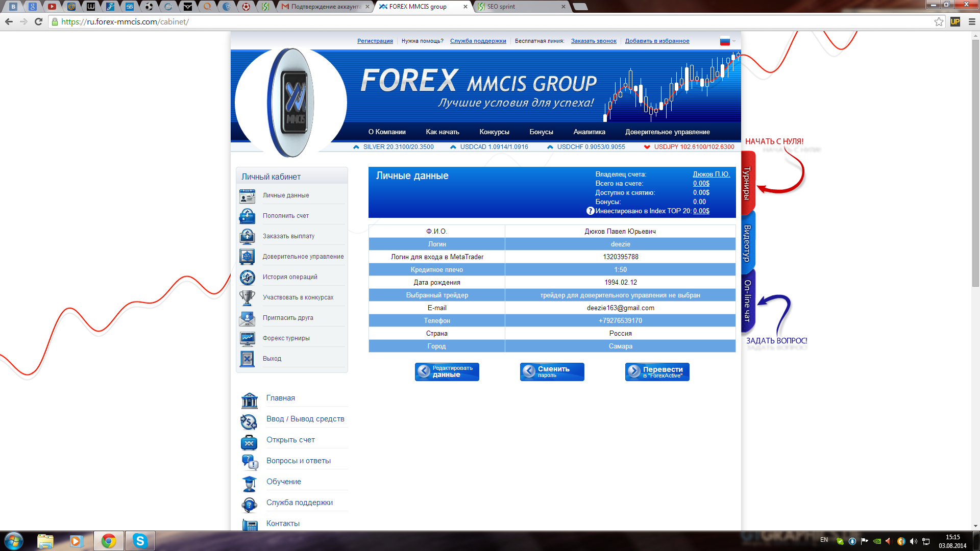This screenshot has width=980, height=551.
Task: Click the Заказать выплату icon
Action: pyautogui.click(x=247, y=237)
